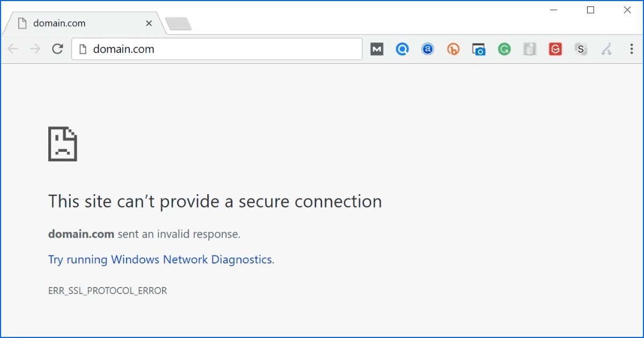Click the page security icon in address bar
644x338 pixels.
pos(82,49)
